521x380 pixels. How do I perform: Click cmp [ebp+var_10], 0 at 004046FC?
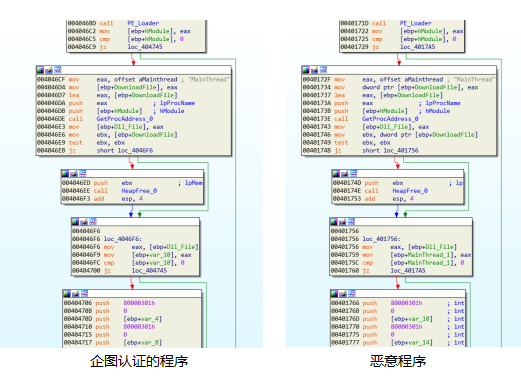click(x=128, y=263)
